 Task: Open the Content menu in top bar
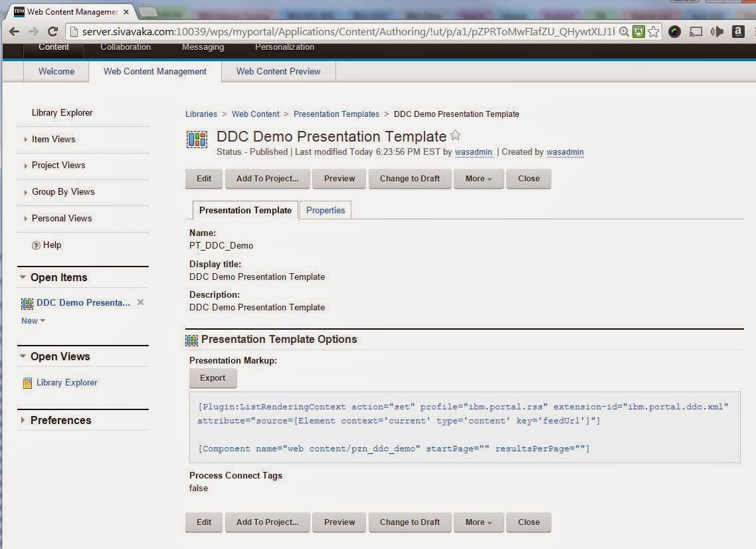(x=54, y=47)
